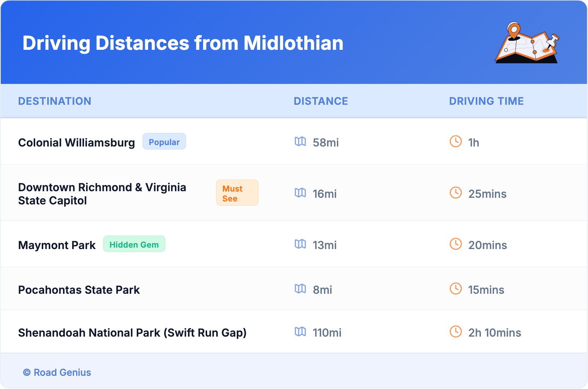Click the clock icon next to 15mins
588x389 pixels.
click(x=456, y=289)
